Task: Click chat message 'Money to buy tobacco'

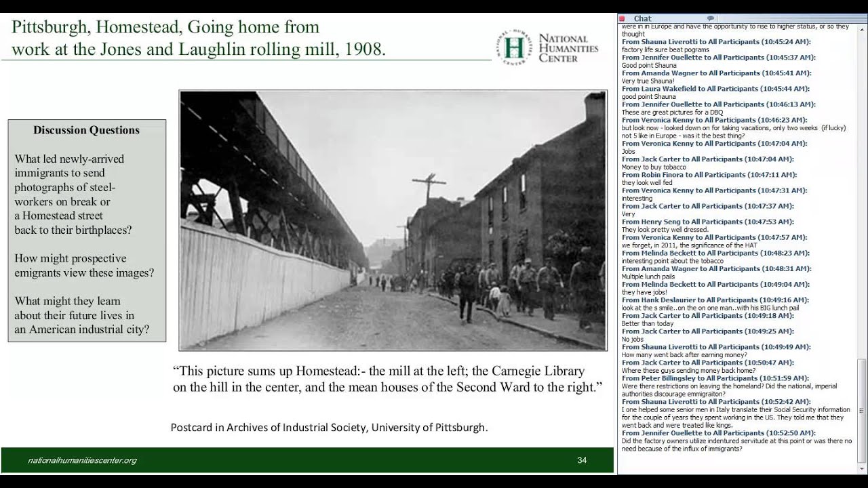Action: click(654, 167)
